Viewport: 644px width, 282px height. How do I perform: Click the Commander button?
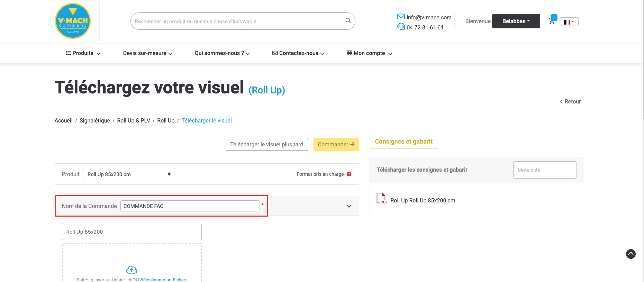pos(336,144)
